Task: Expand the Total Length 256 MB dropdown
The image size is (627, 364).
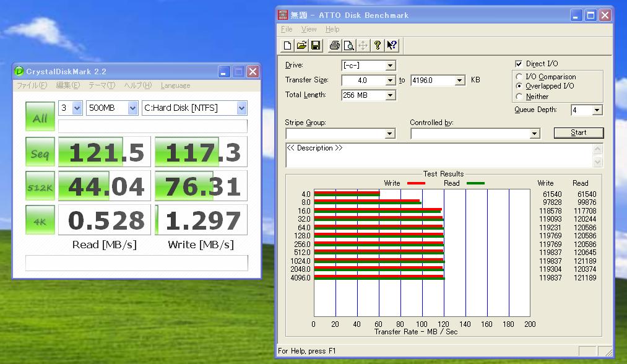Action: tap(390, 95)
